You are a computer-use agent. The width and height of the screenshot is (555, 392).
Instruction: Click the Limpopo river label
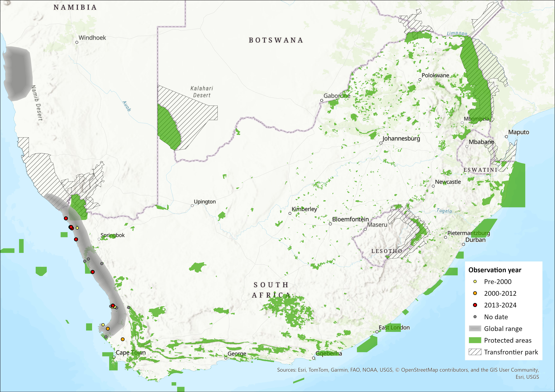(x=457, y=33)
